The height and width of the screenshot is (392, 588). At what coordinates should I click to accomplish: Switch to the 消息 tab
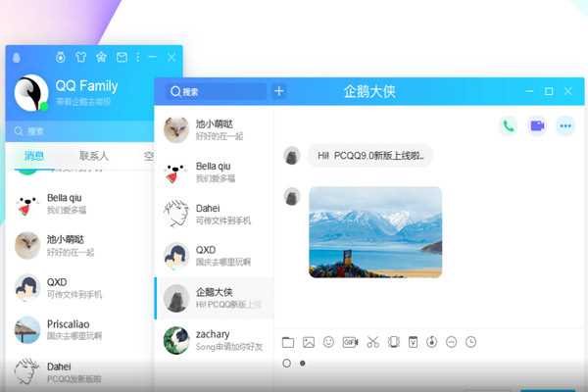point(33,156)
